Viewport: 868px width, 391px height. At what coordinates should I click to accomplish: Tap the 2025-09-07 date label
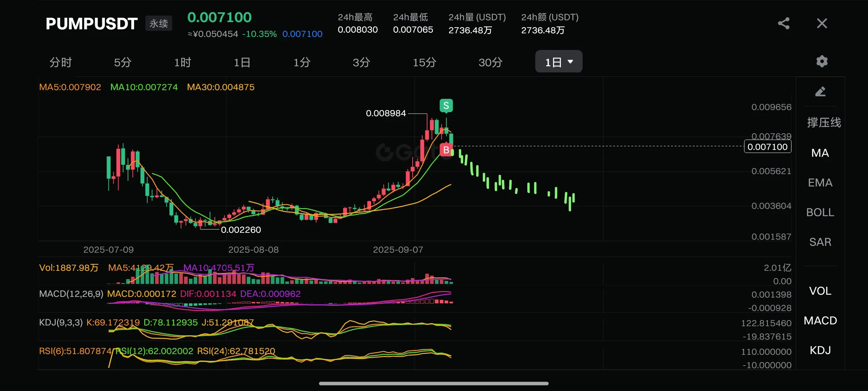(x=398, y=250)
